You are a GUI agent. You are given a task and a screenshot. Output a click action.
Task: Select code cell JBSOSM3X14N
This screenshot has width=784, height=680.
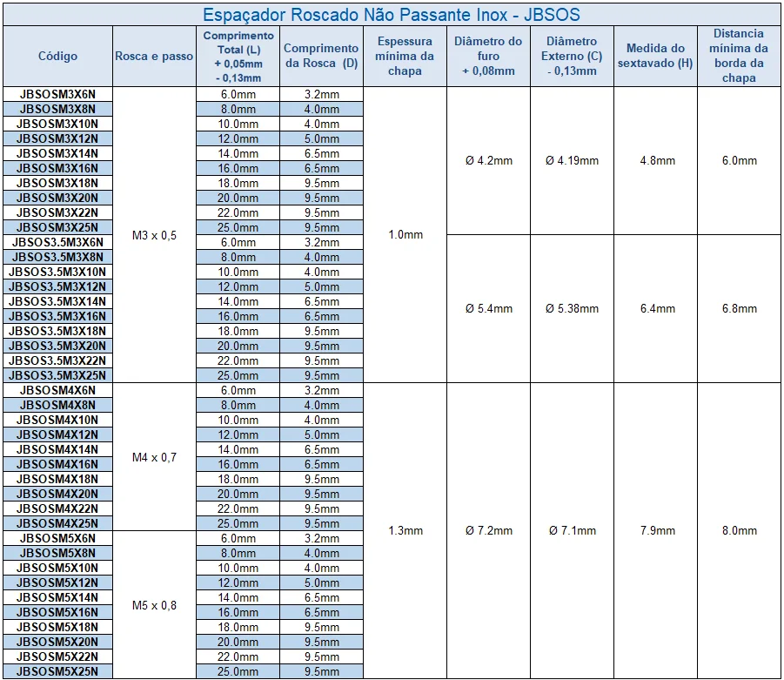58,153
